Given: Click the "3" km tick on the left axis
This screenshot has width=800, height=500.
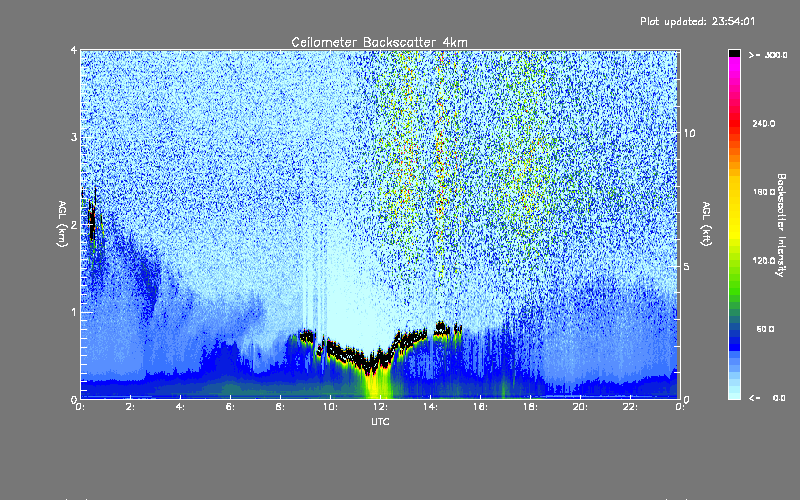Looking at the screenshot, I should click(74, 137).
